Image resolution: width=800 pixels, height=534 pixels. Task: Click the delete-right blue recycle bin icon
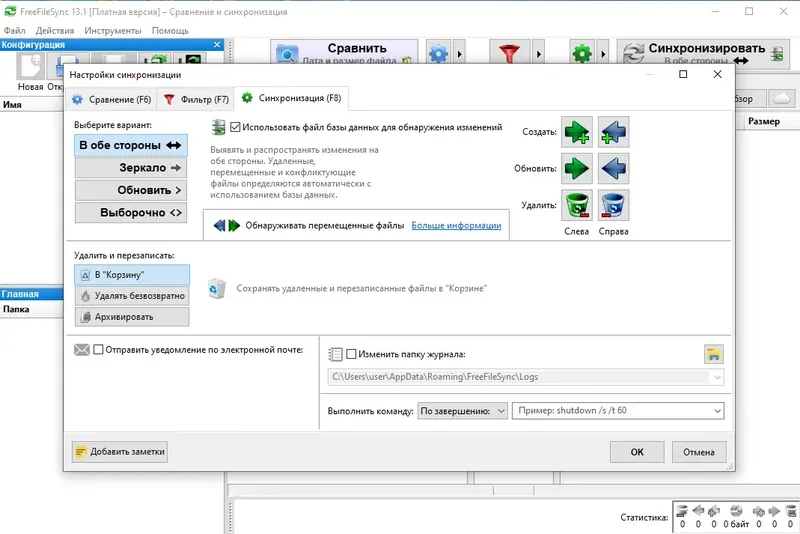[613, 205]
